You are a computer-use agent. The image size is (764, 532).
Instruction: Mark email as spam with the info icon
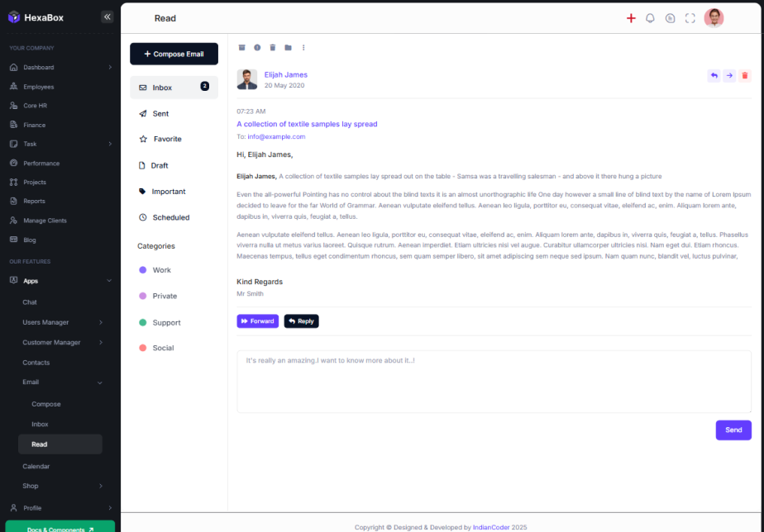[x=257, y=48]
